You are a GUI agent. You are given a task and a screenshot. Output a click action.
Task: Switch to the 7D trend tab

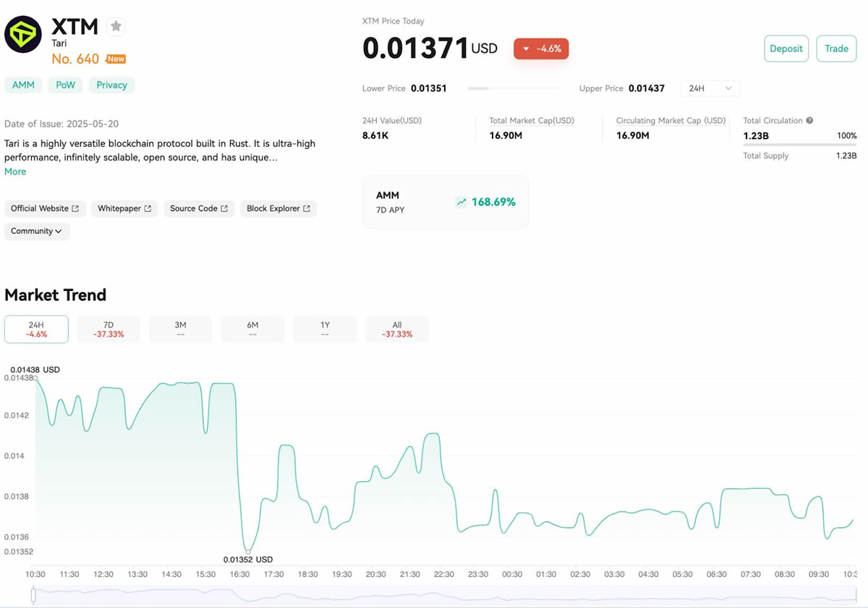point(109,329)
